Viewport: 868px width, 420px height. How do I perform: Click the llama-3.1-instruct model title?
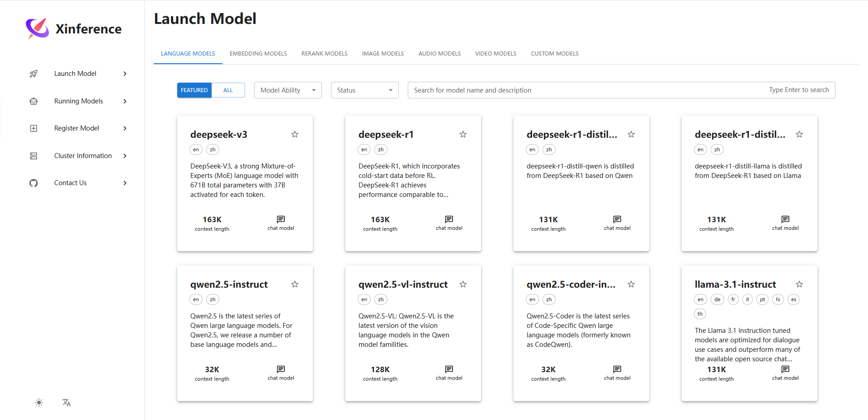(x=735, y=285)
